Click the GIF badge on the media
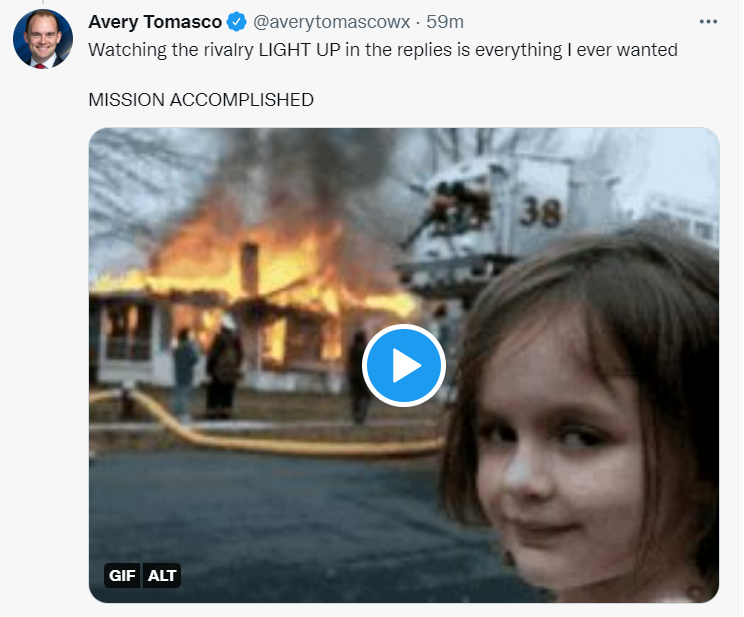744x617 pixels. click(123, 575)
